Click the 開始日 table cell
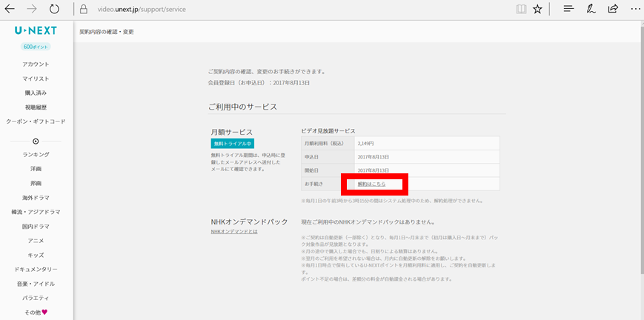This screenshot has height=320, width=644. tap(328, 170)
